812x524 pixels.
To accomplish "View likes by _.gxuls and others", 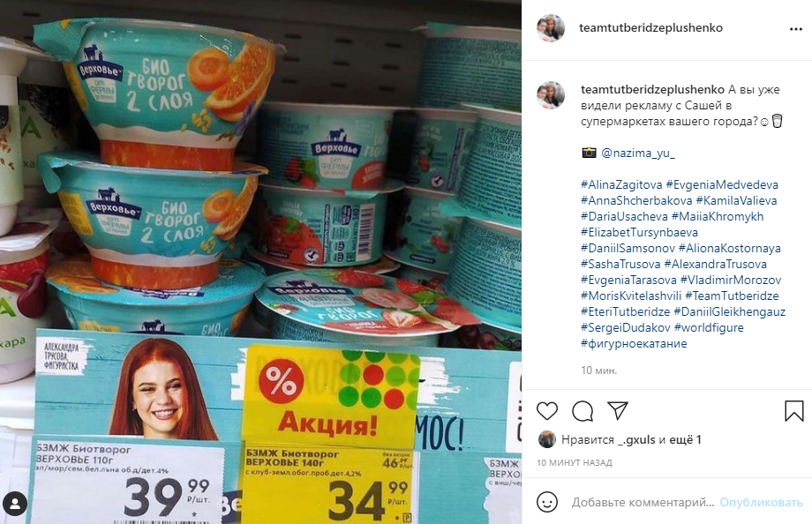I will click(x=631, y=440).
